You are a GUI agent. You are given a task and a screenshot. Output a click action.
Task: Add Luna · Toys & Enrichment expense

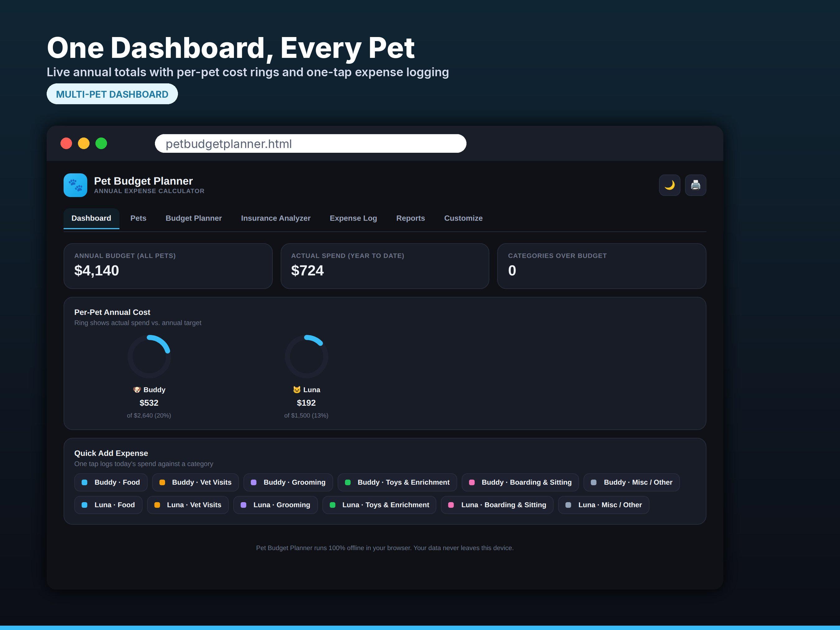tap(379, 505)
